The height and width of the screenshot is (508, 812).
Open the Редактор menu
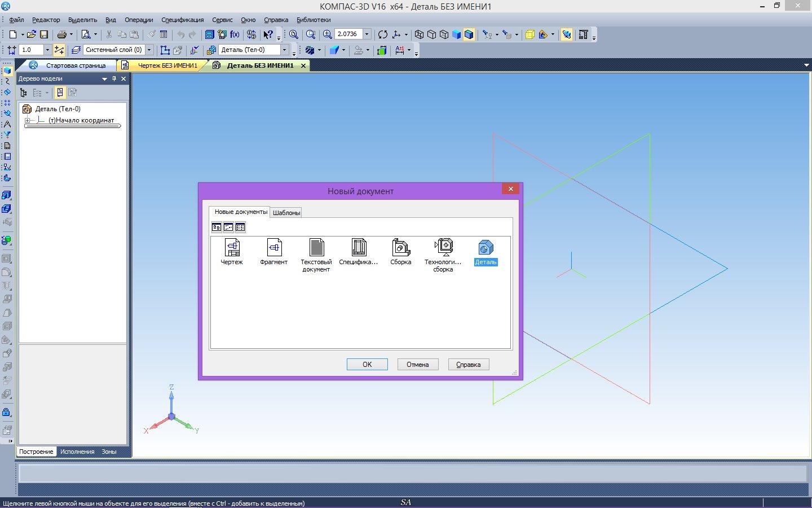(46, 20)
